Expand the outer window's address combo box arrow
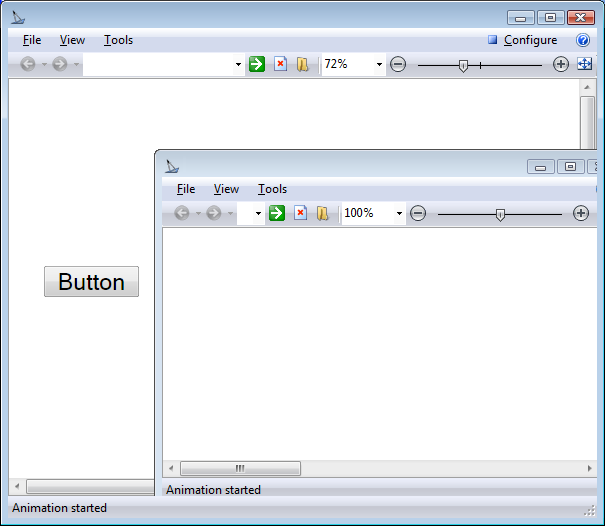Viewport: 605px width, 526px height. (238, 64)
